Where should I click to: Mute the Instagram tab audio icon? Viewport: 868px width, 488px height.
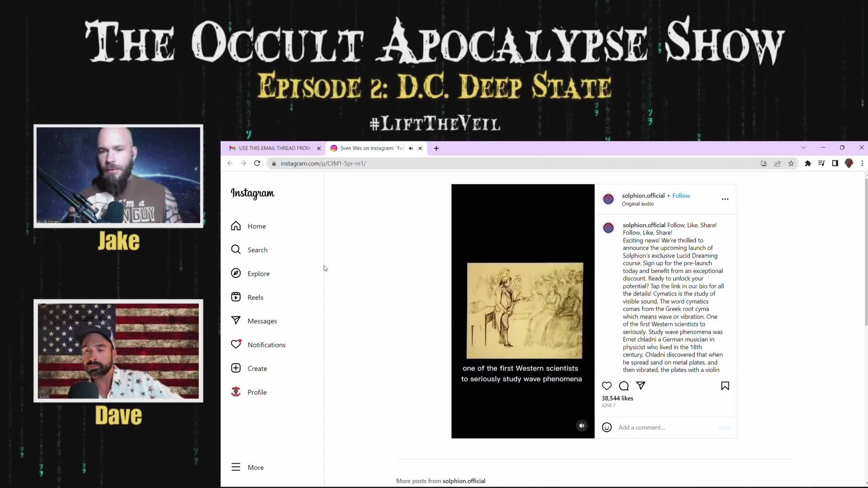[411, 148]
